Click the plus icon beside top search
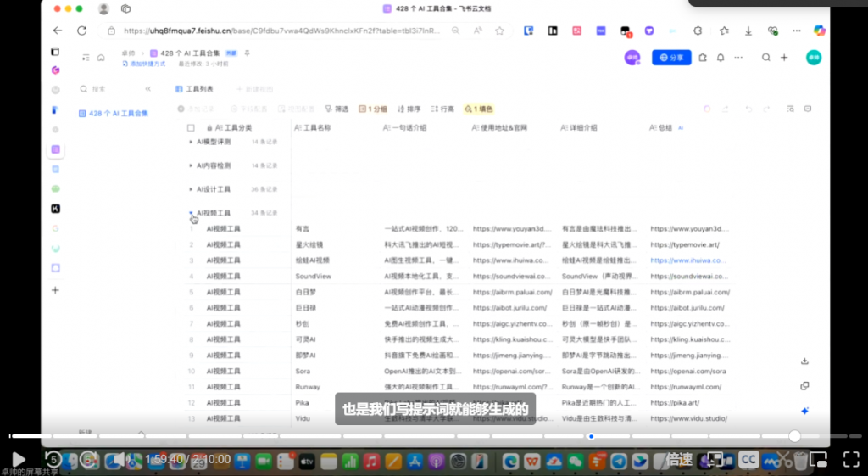This screenshot has width=868, height=476. point(784,58)
